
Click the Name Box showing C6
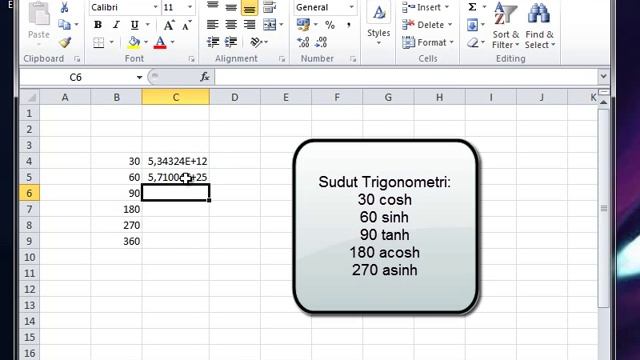click(x=76, y=77)
